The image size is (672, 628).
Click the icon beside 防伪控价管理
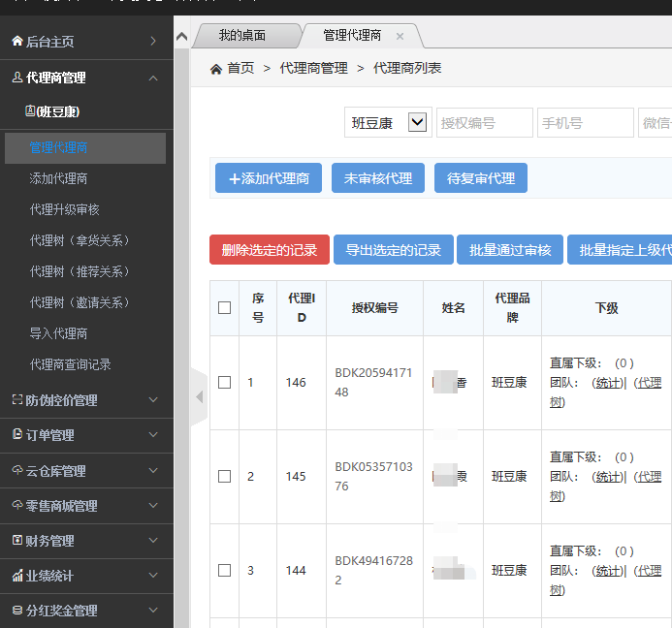[x=17, y=399]
